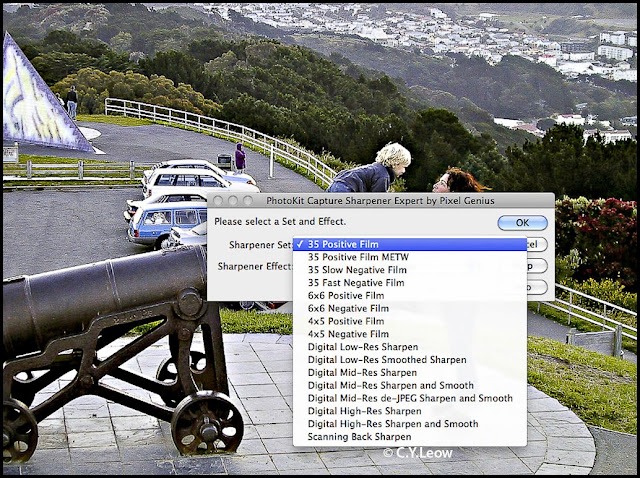Image resolution: width=640 pixels, height=478 pixels.
Task: Choose Digital Mid-Res de-JPEG Sharpen and Smooth
Action: [410, 398]
